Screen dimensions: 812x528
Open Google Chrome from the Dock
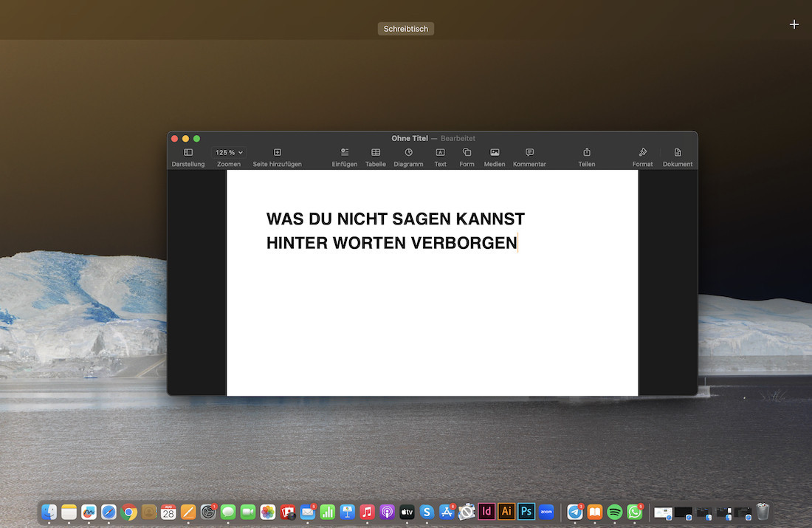coord(129,512)
